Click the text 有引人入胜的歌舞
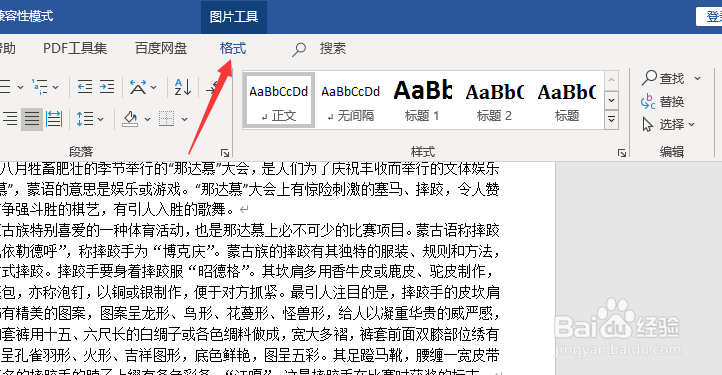The width and height of the screenshot is (722, 375). tap(170, 210)
